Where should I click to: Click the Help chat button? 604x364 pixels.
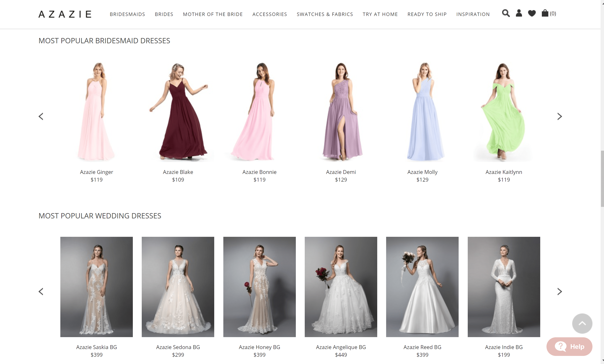569,347
